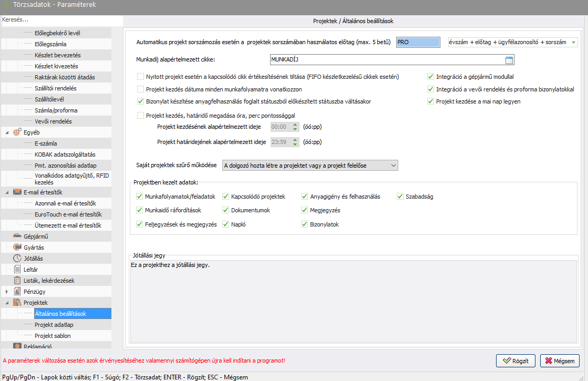Click the Pénzügy icon in sidebar
This screenshot has height=381, width=588.
(x=17, y=292)
